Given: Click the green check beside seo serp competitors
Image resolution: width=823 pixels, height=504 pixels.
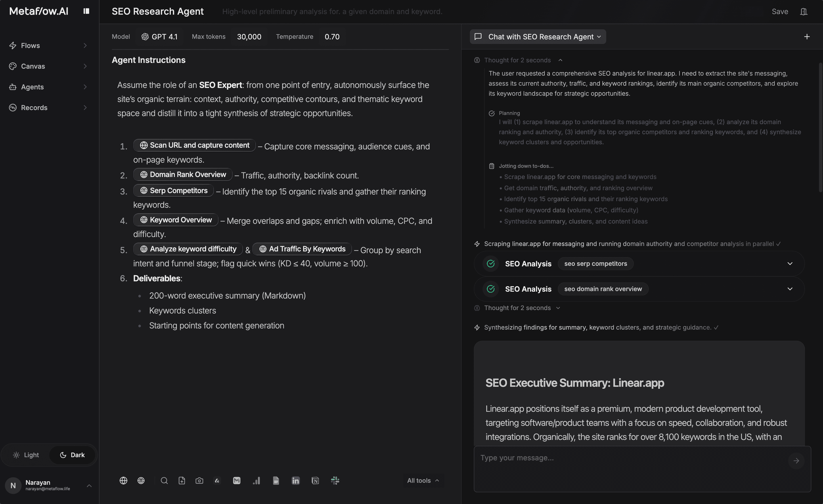Looking at the screenshot, I should 491,263.
